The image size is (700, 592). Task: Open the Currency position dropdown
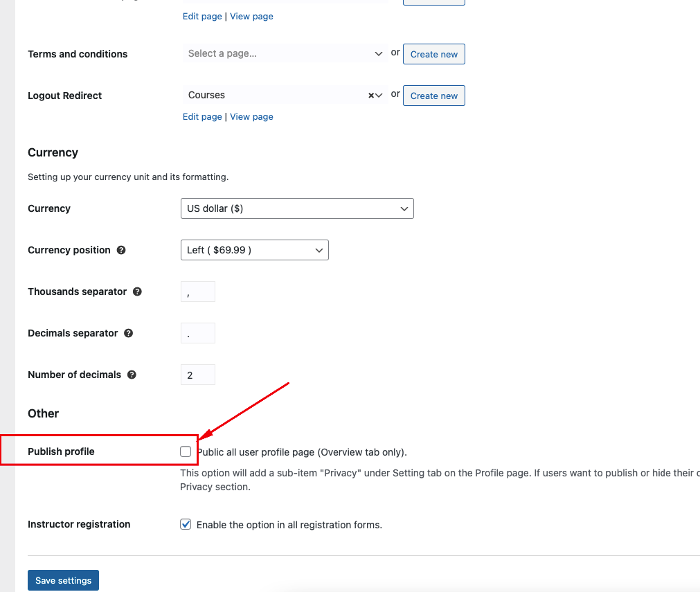point(255,250)
